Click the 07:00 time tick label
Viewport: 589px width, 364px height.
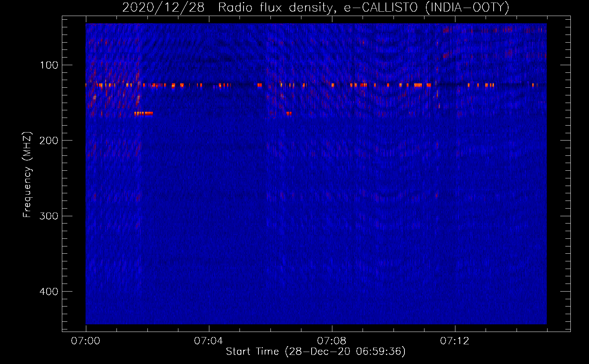pos(86,341)
